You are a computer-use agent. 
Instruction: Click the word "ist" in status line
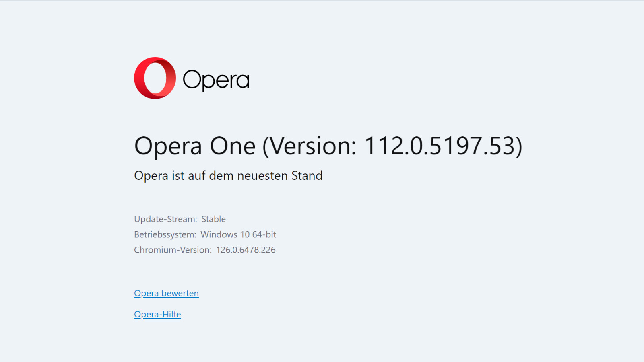(178, 176)
